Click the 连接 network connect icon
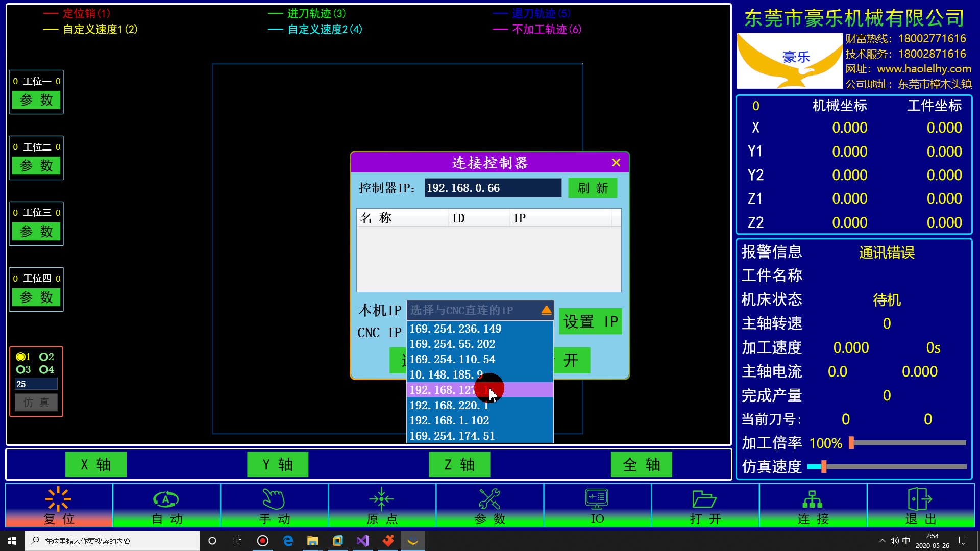The image size is (980, 551). tap(812, 499)
